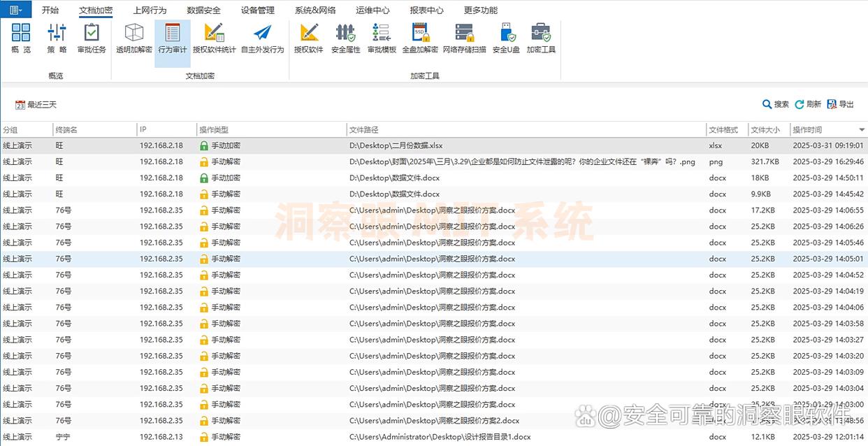Open the 安全U盘 icon

tap(507, 38)
